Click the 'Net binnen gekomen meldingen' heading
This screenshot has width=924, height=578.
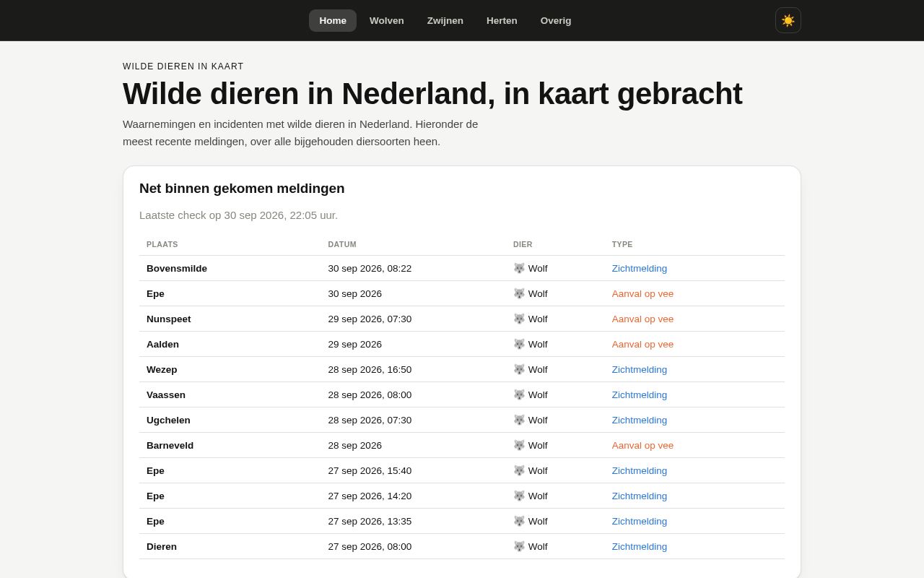point(242,189)
